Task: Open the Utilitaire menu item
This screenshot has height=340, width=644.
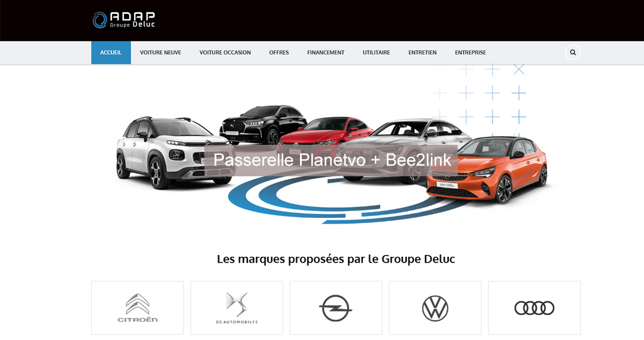Action: pos(376,53)
